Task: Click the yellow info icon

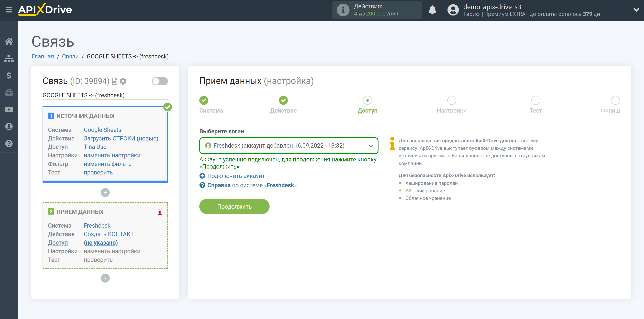Action: coord(392,144)
